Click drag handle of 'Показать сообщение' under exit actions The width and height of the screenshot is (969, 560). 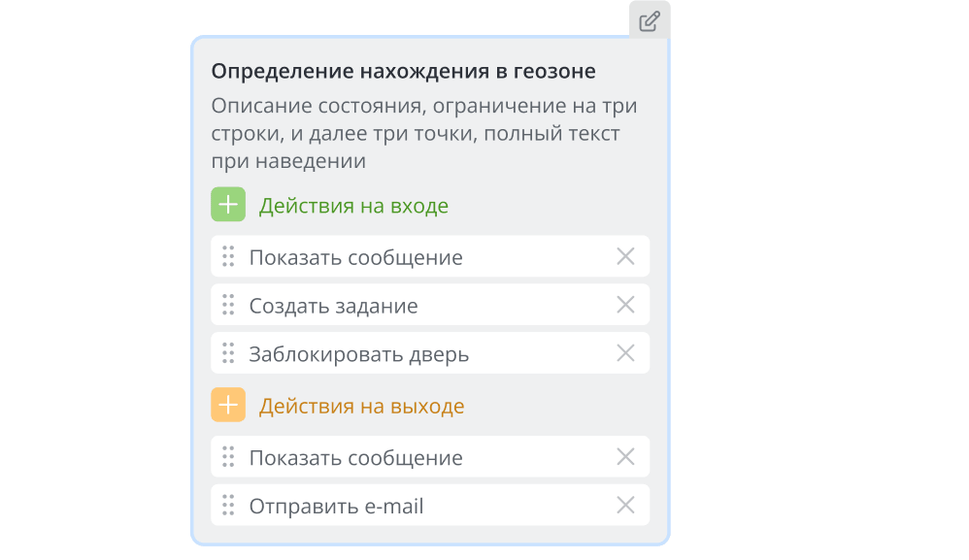230,456
